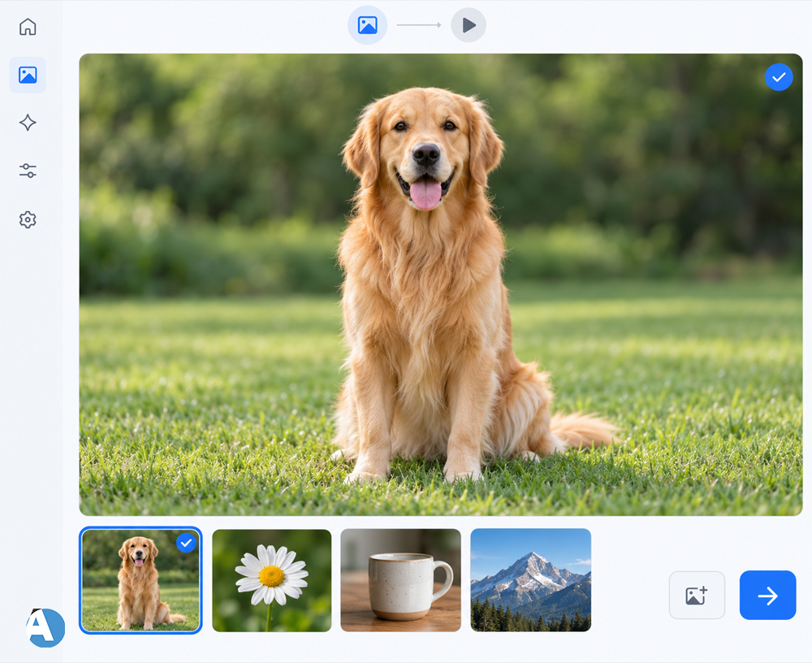Select the golden retriever thumbnail
The width and height of the screenshot is (812, 663).
(140, 580)
